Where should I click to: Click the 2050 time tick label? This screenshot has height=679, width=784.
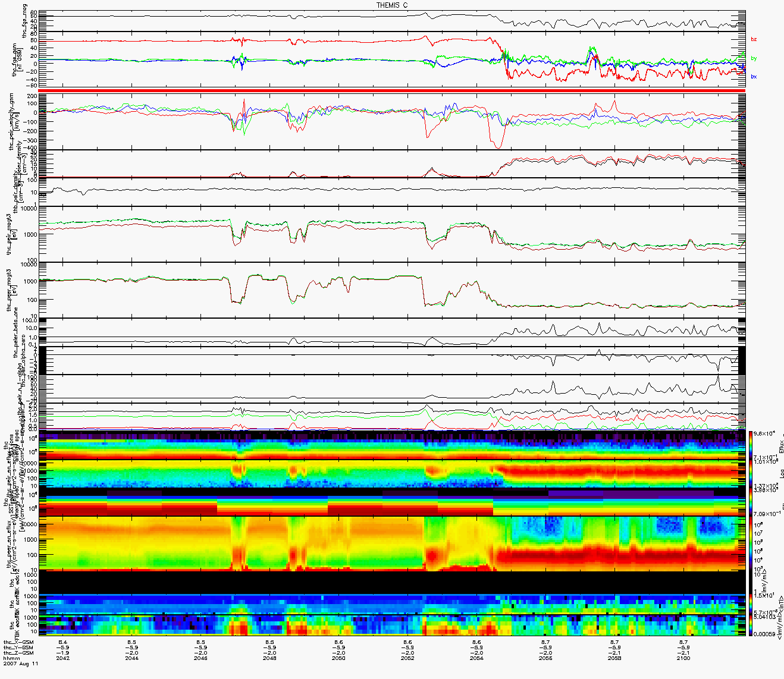pos(338,658)
